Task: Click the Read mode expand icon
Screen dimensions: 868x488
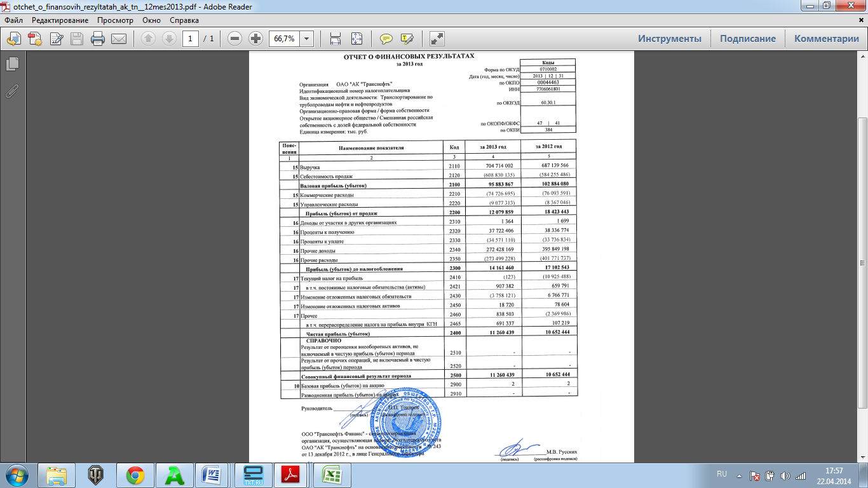Action: pos(437,39)
